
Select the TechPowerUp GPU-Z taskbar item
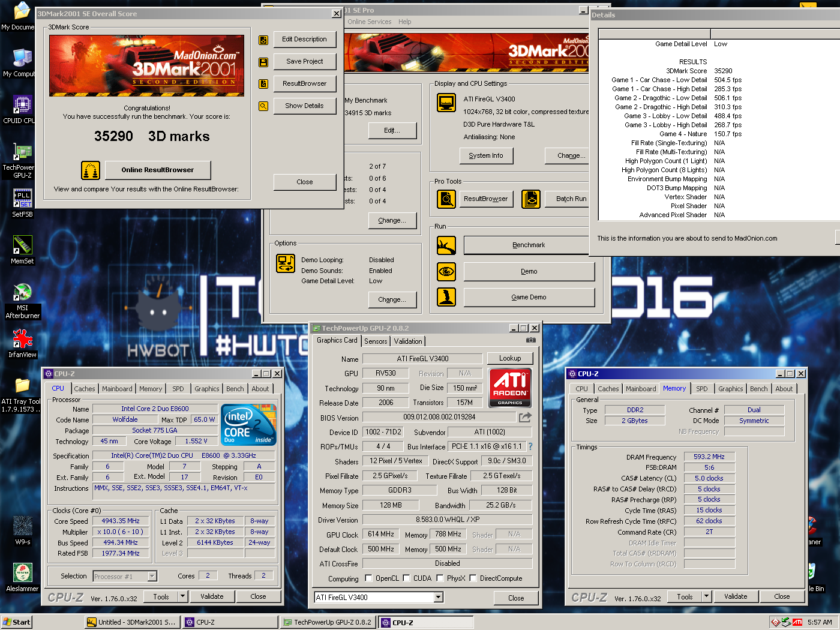click(x=328, y=622)
